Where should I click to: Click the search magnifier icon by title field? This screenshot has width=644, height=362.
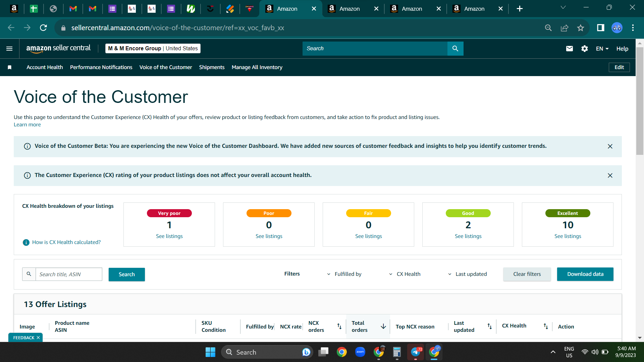pos(29,274)
